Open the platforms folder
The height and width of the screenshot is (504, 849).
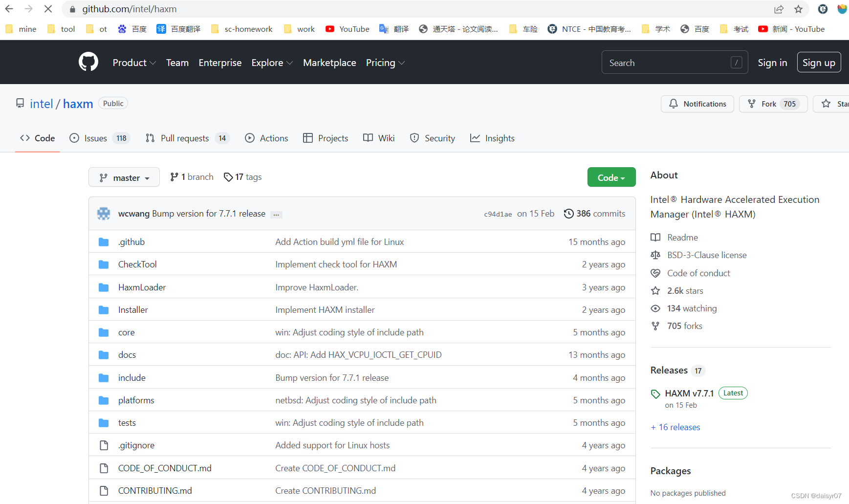(136, 400)
